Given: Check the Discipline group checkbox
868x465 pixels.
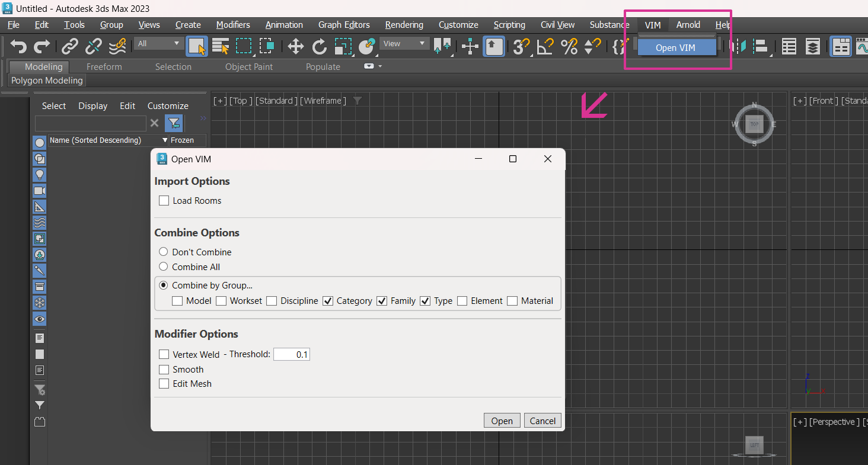Looking at the screenshot, I should (x=272, y=301).
